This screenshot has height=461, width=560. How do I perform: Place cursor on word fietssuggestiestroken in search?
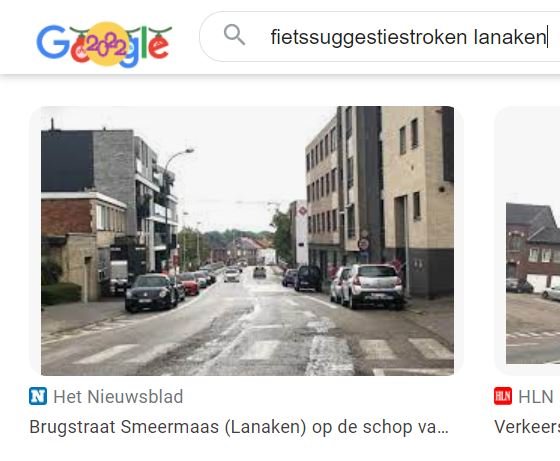(369, 38)
